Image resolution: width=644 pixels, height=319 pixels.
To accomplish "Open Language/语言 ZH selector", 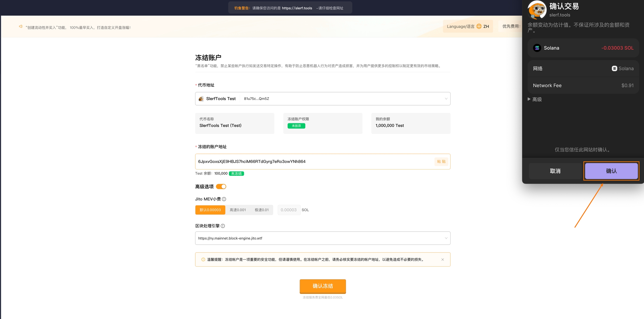I will (x=468, y=27).
